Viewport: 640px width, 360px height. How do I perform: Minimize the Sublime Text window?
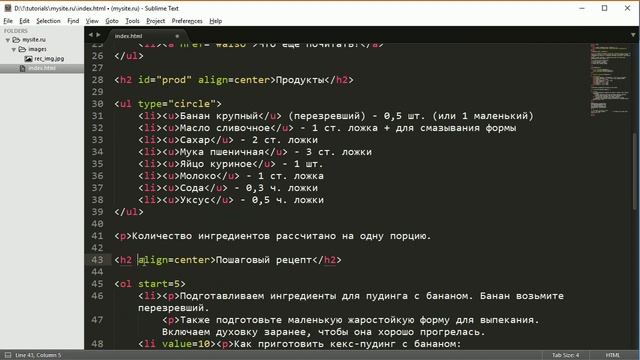[x=582, y=8]
